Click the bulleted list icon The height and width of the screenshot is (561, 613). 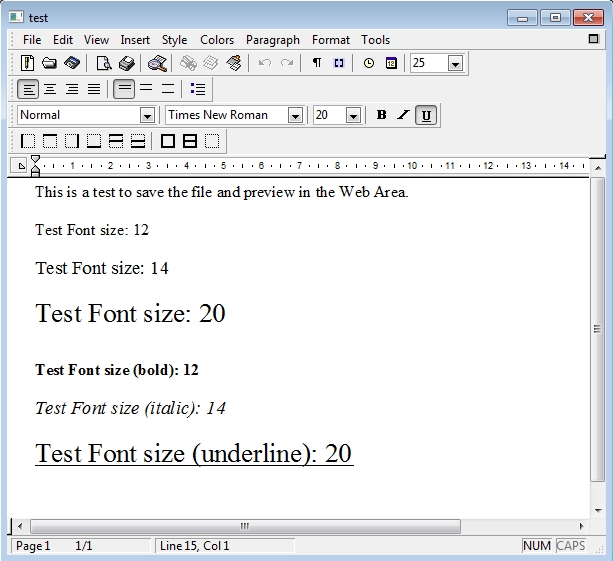[198, 89]
